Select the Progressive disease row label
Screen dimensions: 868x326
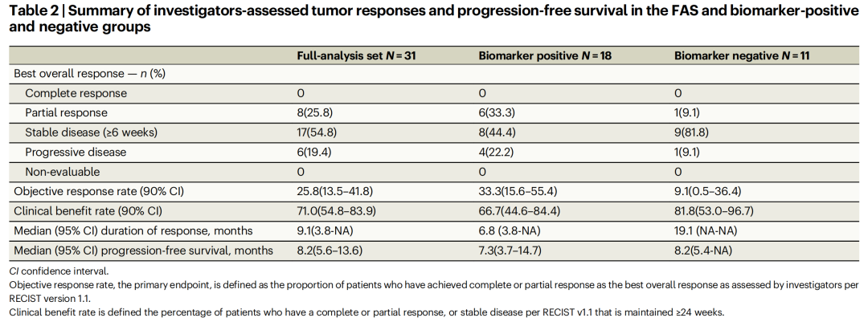(76, 152)
